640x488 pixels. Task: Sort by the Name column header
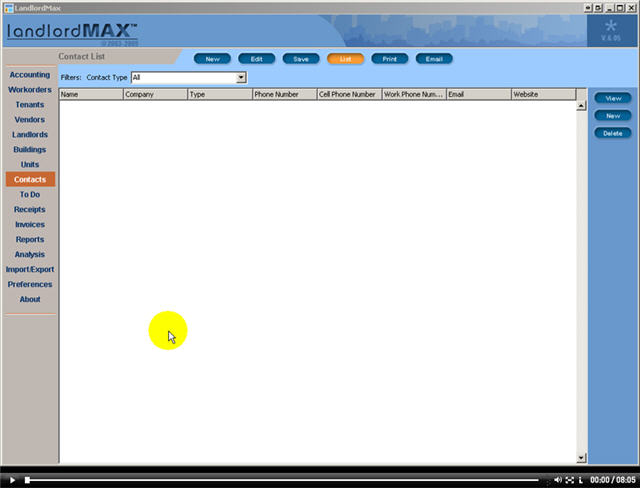coord(91,94)
